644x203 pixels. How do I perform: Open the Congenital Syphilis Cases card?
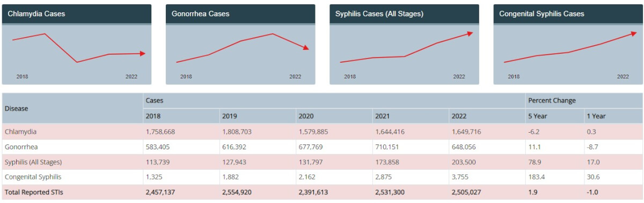pyautogui.click(x=568, y=45)
